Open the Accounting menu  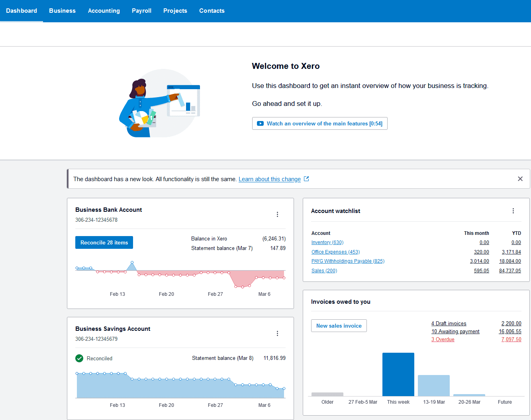104,11
